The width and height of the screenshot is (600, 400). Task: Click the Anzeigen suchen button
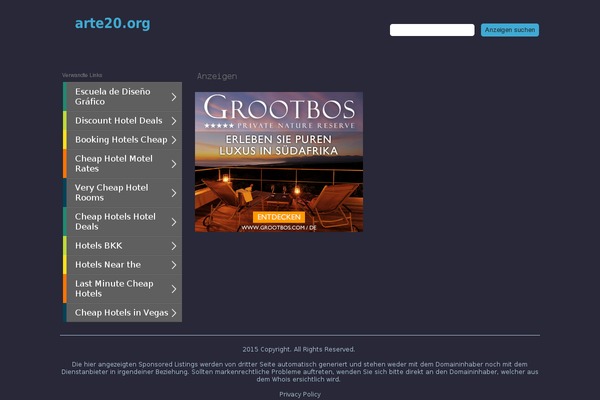tap(510, 30)
